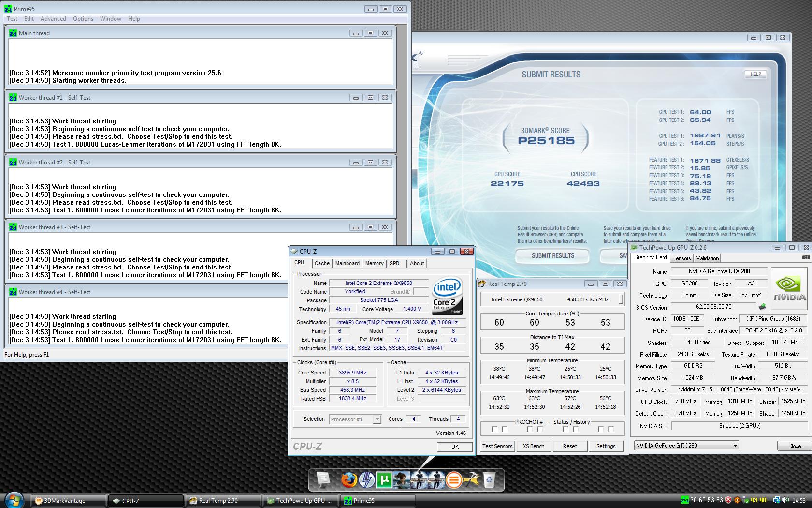Toggle the first PROCHOT status checkbox in Real Temp
Image resolution: width=812 pixels, height=508 pixels.
pos(494,429)
